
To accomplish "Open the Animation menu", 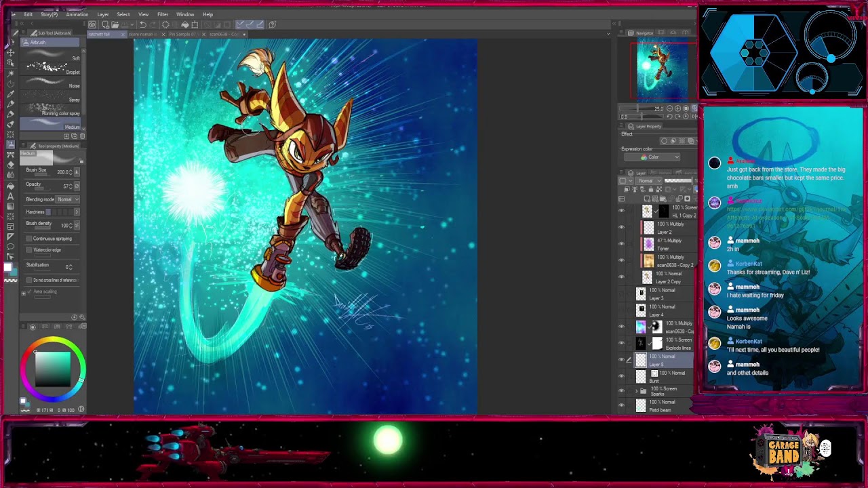I will [x=77, y=14].
